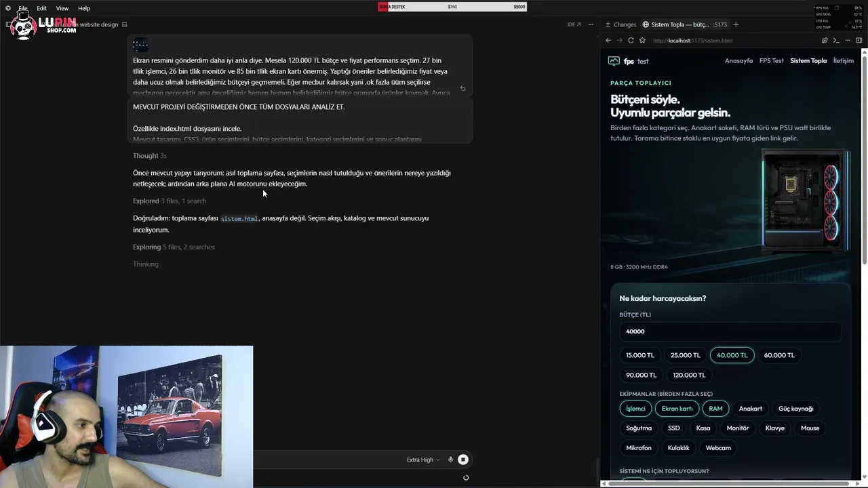
Task: Expand the Exploring 5 files, 2 searches section
Action: click(x=174, y=247)
